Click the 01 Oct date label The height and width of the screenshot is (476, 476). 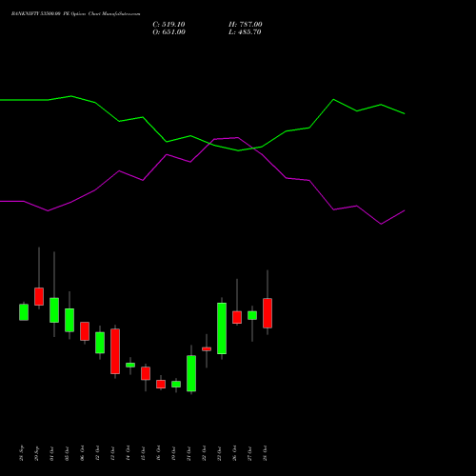click(51, 453)
